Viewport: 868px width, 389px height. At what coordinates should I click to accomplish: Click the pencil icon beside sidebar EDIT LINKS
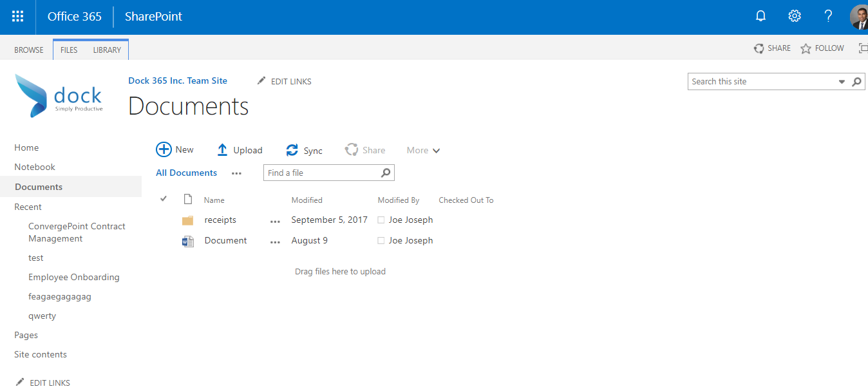19,382
